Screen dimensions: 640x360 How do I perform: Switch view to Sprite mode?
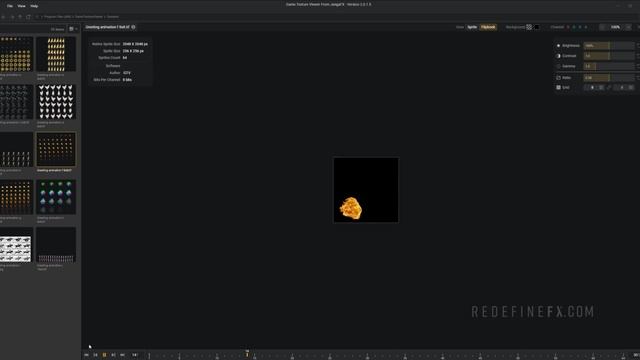coord(472,27)
